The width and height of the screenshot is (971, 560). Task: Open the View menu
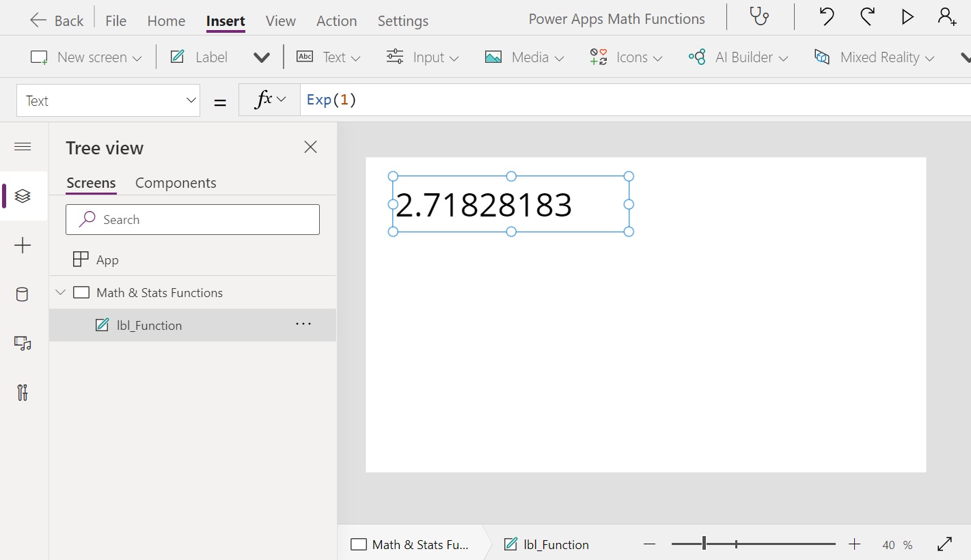point(280,20)
